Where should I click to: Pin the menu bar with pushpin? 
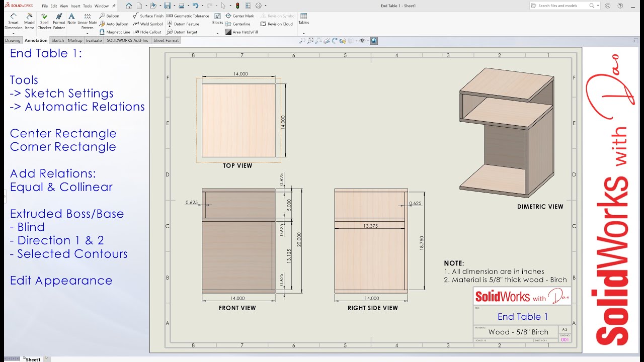click(x=114, y=6)
